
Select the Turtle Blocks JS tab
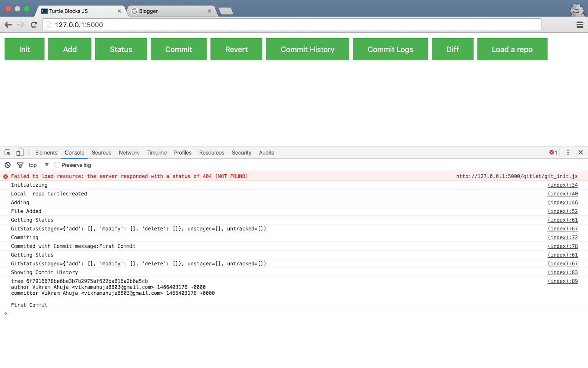click(x=81, y=11)
